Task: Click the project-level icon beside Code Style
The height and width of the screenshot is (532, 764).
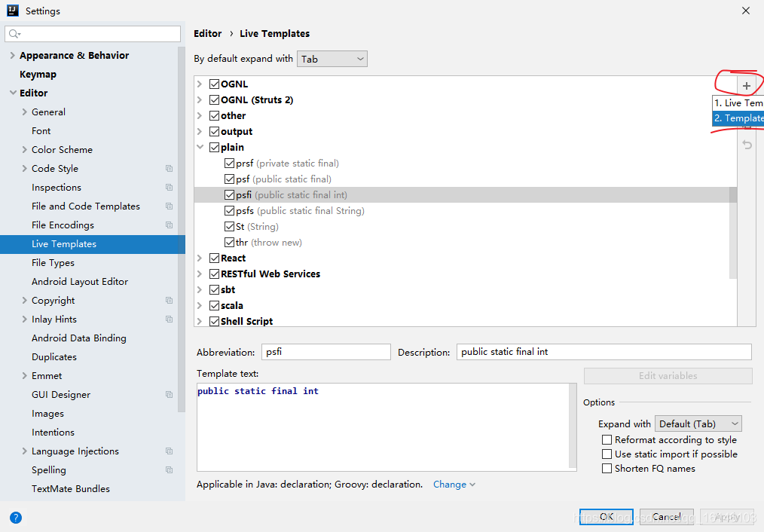Action: 169,169
